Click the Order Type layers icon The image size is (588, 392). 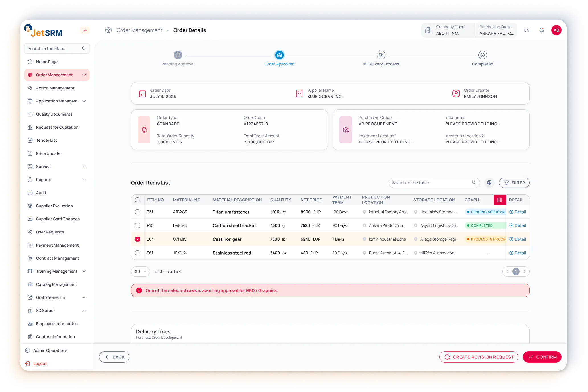[144, 130]
